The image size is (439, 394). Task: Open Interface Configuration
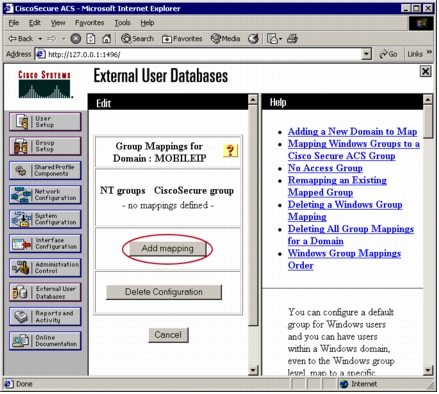(x=45, y=243)
